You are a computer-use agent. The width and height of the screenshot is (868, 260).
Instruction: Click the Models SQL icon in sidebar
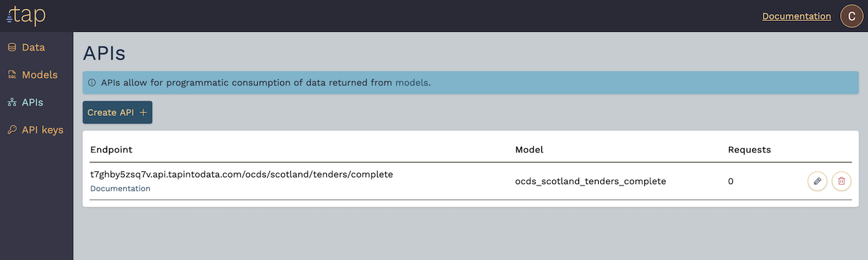pos(12,75)
